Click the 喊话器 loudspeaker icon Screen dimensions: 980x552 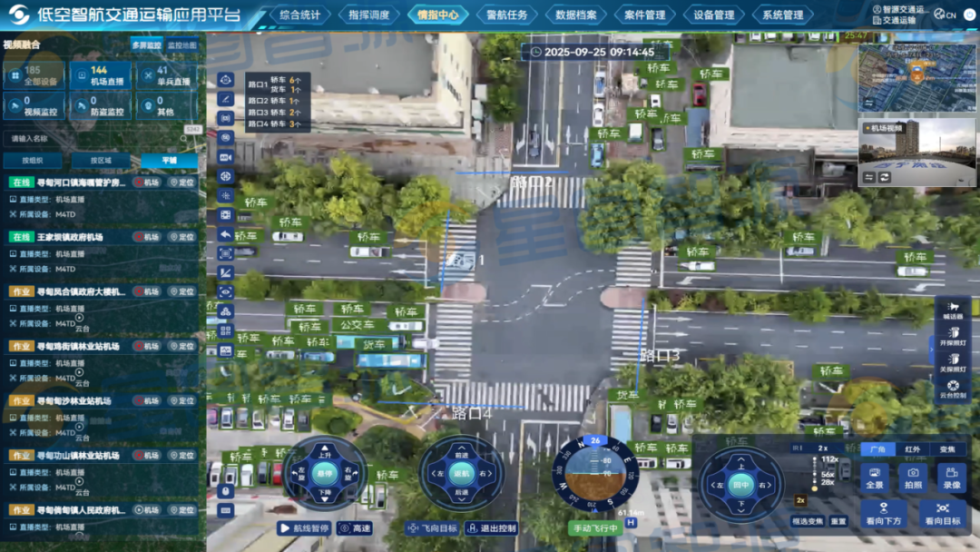point(953,310)
